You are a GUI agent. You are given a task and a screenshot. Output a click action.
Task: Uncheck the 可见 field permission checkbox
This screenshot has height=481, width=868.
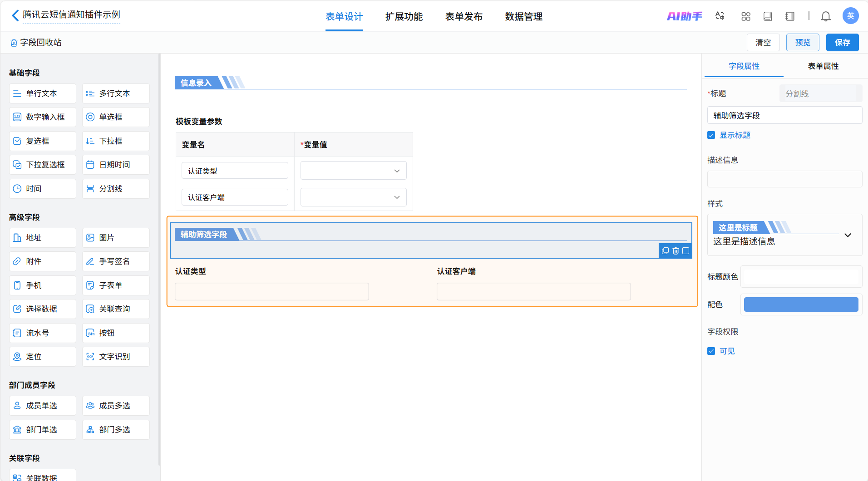click(x=711, y=351)
